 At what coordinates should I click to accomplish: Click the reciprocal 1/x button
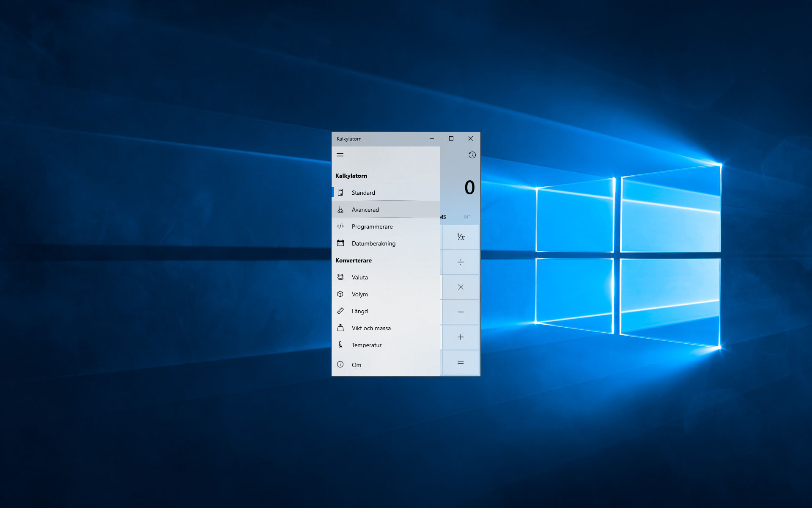click(x=460, y=237)
